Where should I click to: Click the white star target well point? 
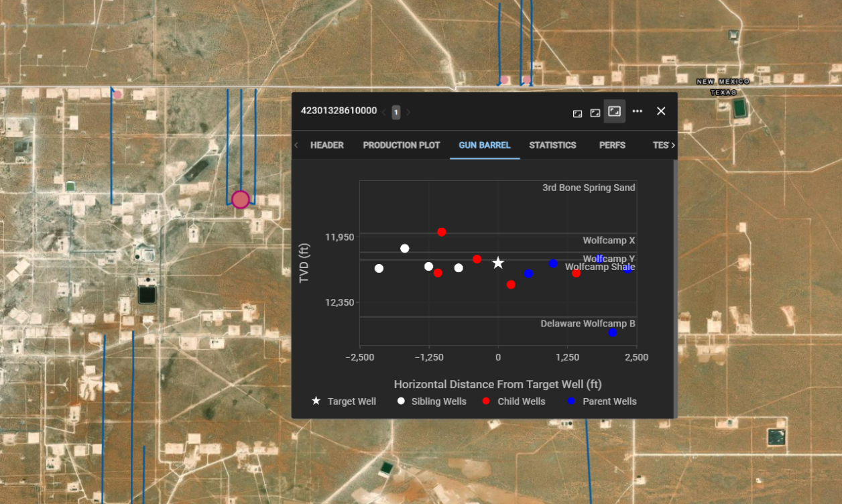[498, 263]
